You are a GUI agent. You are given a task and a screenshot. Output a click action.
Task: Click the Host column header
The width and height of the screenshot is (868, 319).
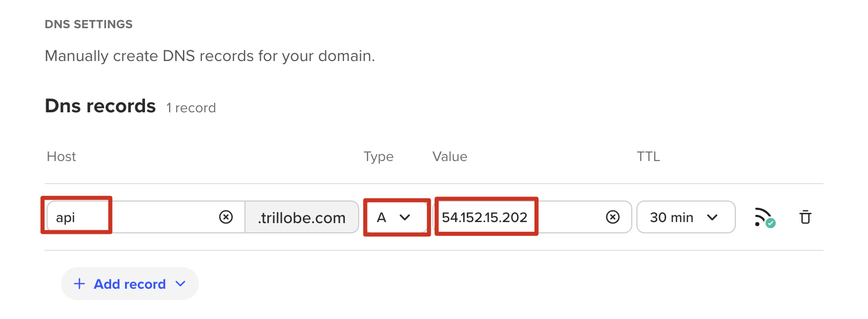click(x=61, y=156)
